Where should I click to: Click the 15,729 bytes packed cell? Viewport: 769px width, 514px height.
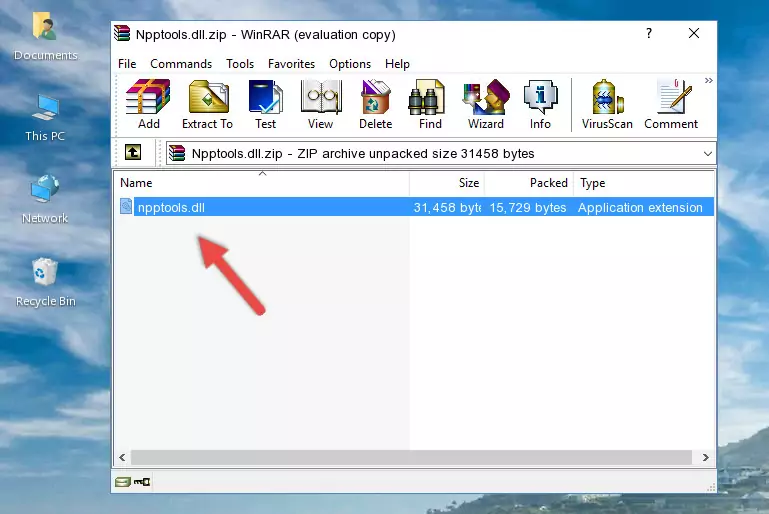(x=528, y=207)
